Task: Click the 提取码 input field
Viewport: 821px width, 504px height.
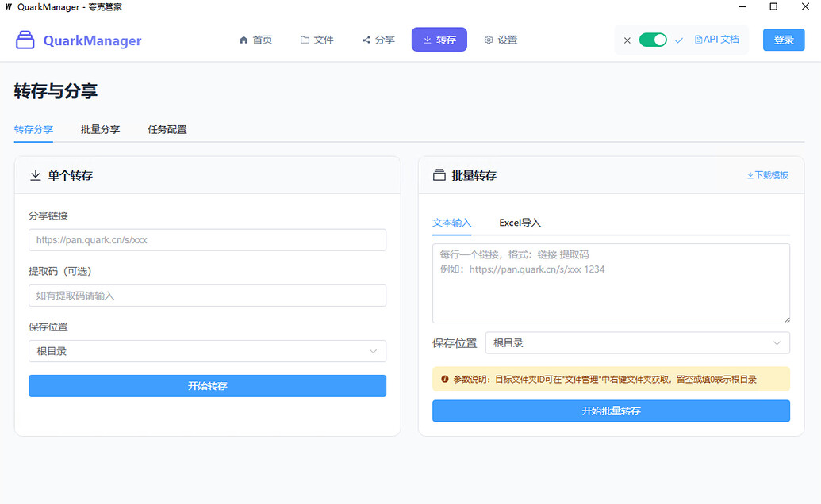Action: click(207, 296)
